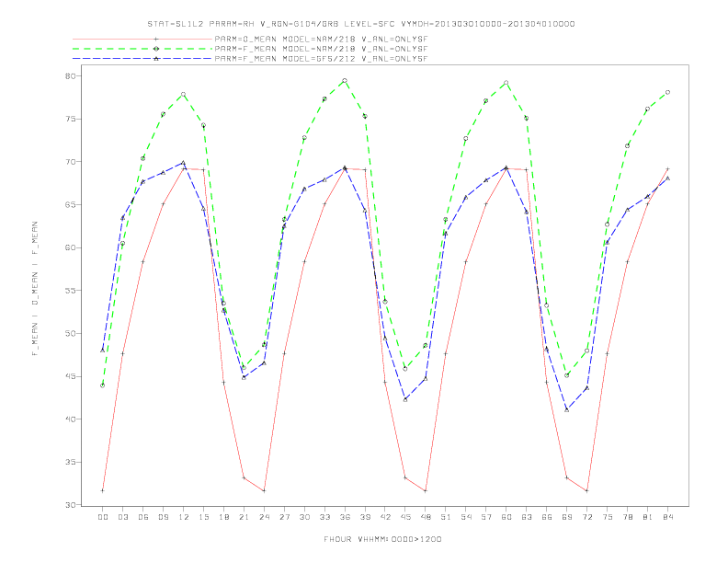Click the y-axis tick label 30
This screenshot has height=563, width=728.
(x=70, y=505)
